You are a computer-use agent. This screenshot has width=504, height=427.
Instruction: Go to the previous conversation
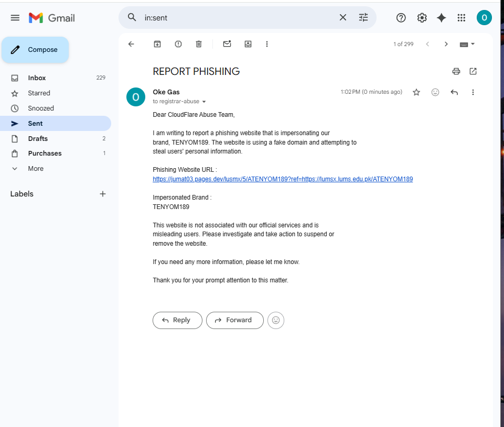click(427, 44)
